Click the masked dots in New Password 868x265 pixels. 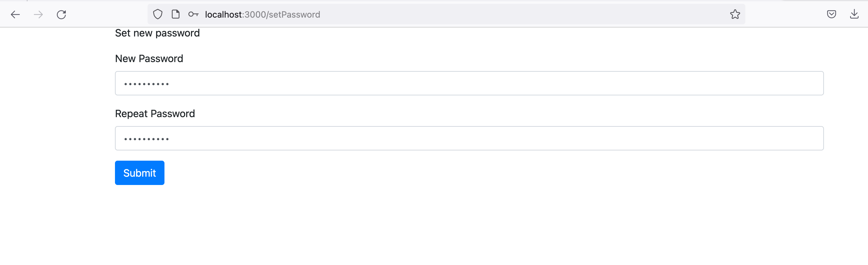[x=146, y=84]
